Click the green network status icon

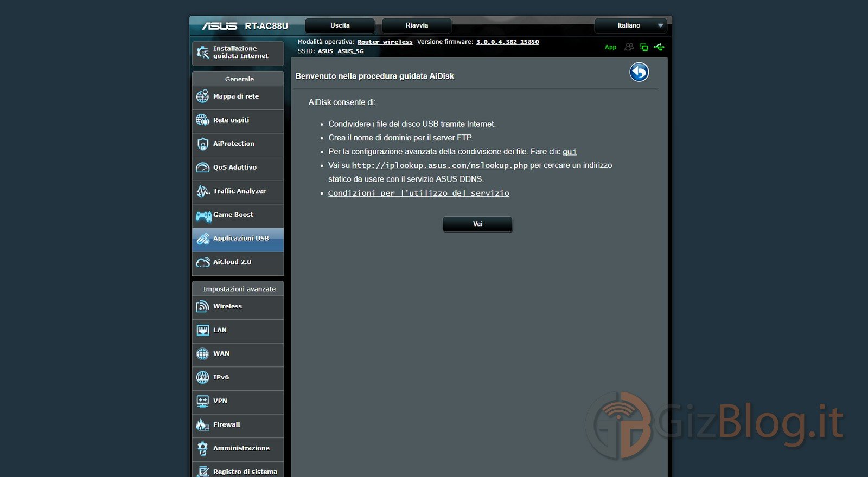(x=644, y=47)
